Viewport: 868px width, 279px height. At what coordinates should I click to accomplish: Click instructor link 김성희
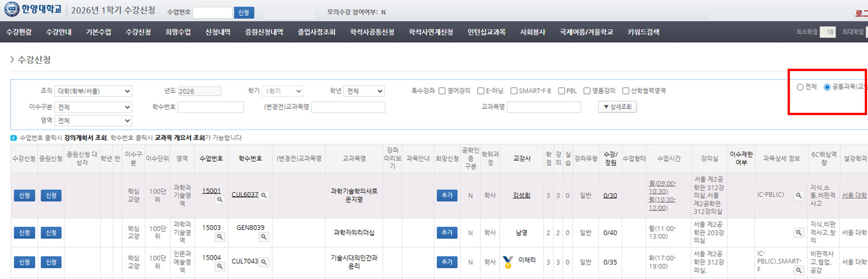tap(521, 195)
